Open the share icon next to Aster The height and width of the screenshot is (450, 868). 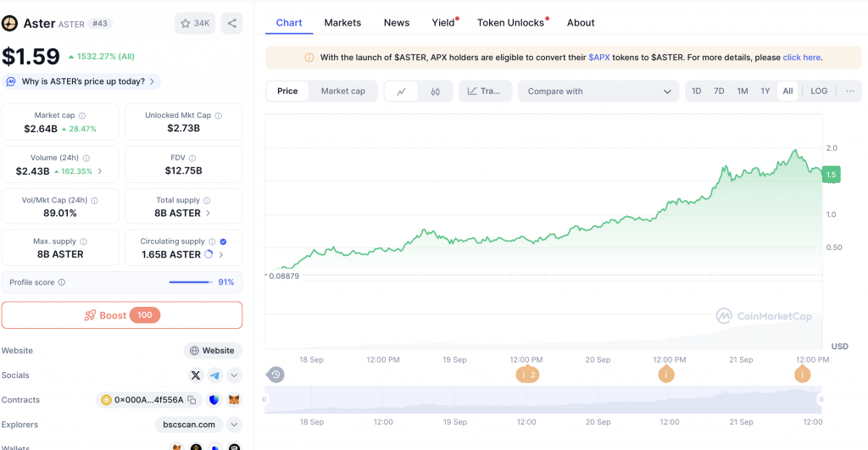pyautogui.click(x=232, y=23)
